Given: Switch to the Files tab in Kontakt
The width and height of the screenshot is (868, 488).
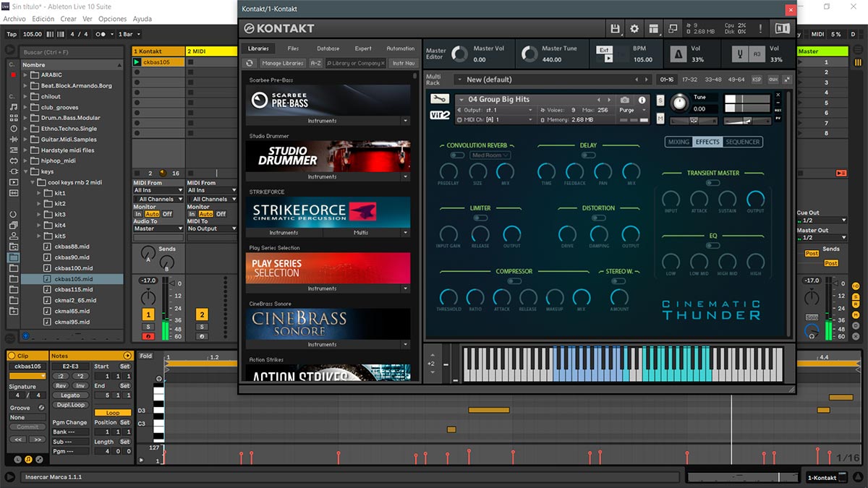Looking at the screenshot, I should click(293, 48).
